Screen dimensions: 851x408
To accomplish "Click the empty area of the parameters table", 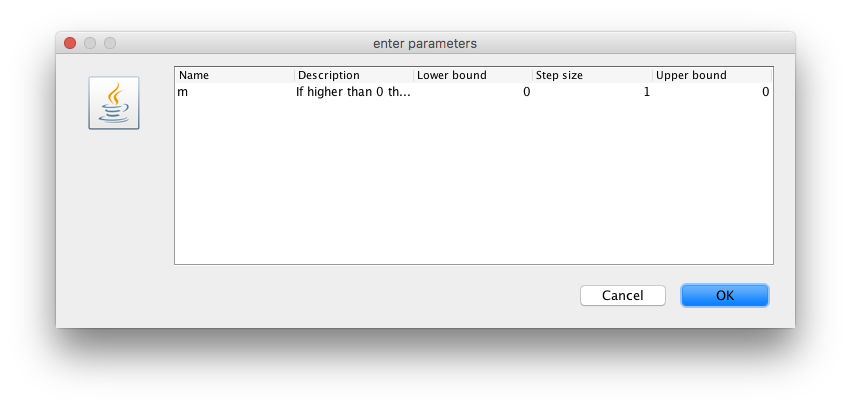I will (473, 182).
